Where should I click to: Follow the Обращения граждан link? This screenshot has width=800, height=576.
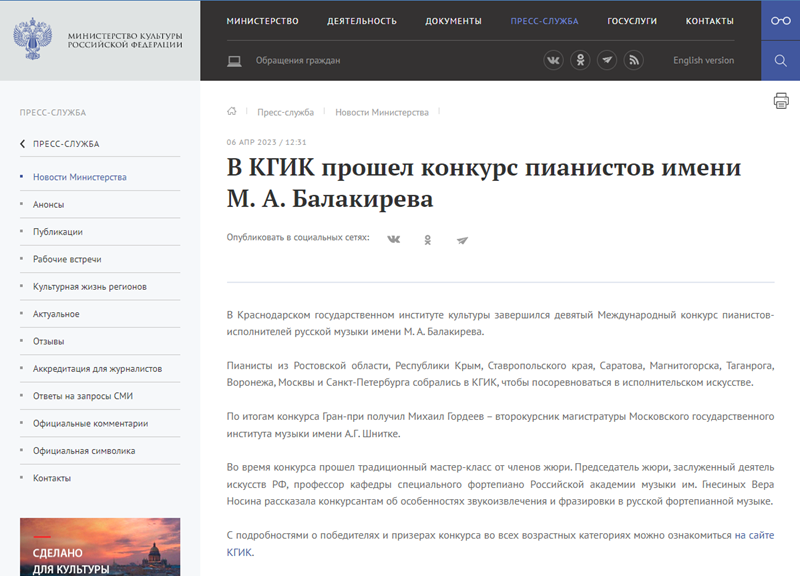(298, 60)
